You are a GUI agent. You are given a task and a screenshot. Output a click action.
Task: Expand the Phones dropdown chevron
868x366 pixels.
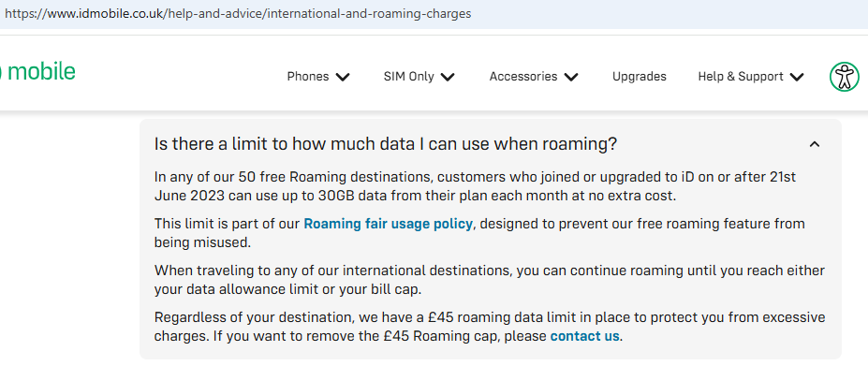tap(343, 77)
